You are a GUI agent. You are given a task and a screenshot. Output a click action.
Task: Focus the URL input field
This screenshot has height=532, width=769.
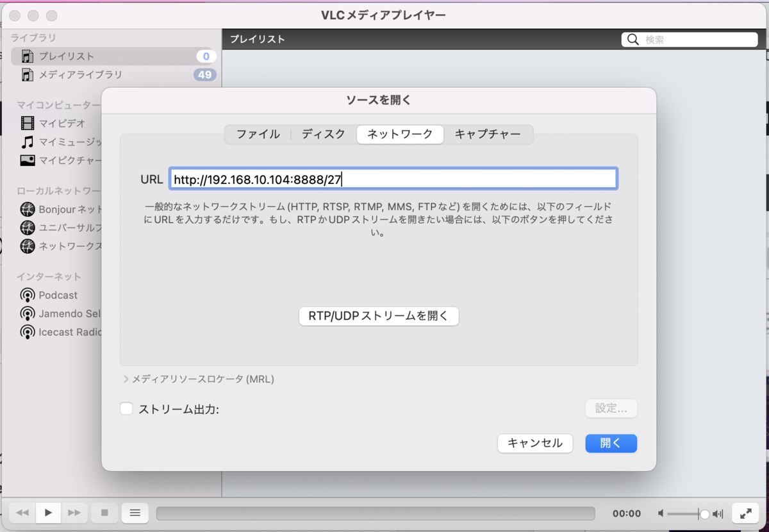393,179
